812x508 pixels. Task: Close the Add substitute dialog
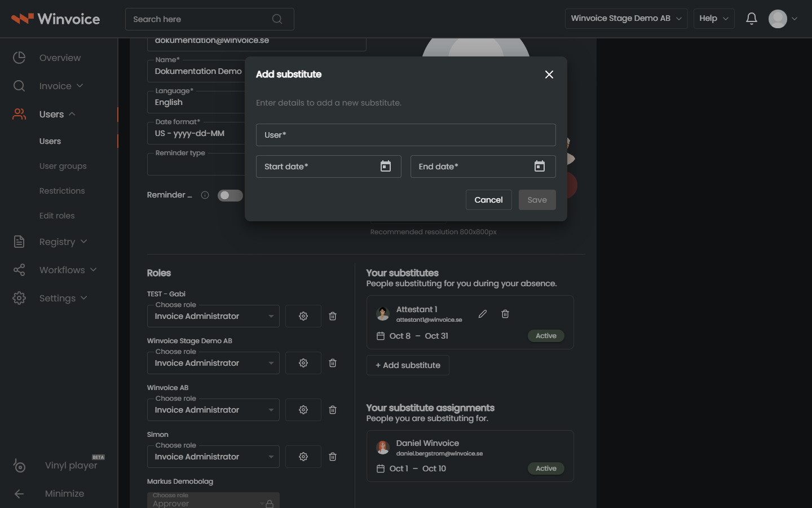tap(549, 75)
